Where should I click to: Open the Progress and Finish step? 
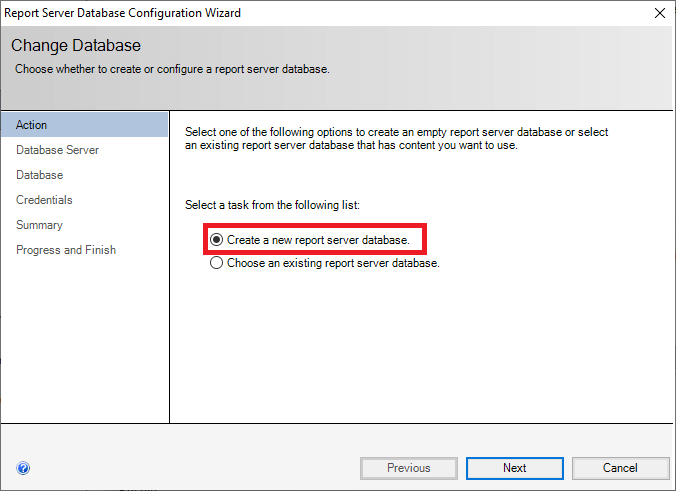[x=66, y=250]
